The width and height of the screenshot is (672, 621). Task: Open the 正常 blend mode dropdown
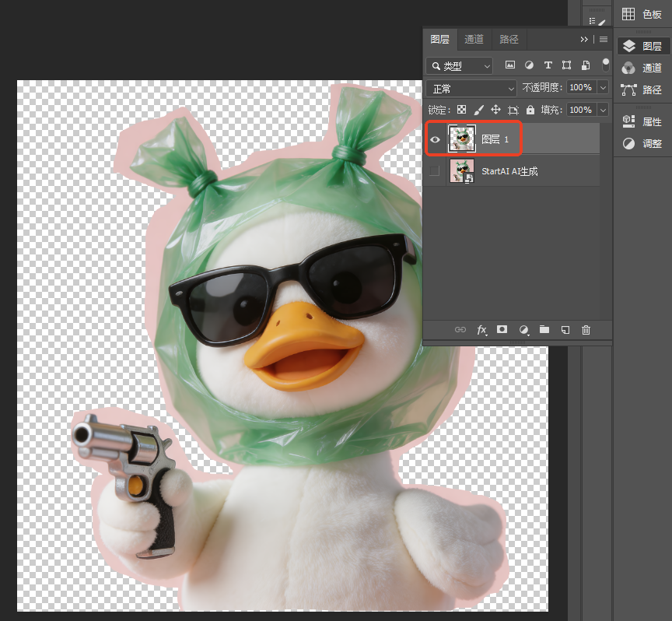pyautogui.click(x=471, y=89)
